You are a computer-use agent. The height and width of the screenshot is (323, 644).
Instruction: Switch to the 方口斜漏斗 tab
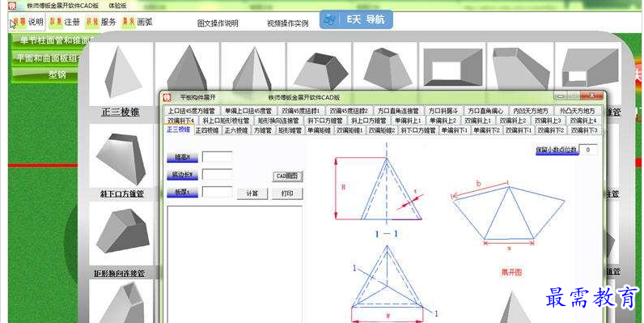443,111
